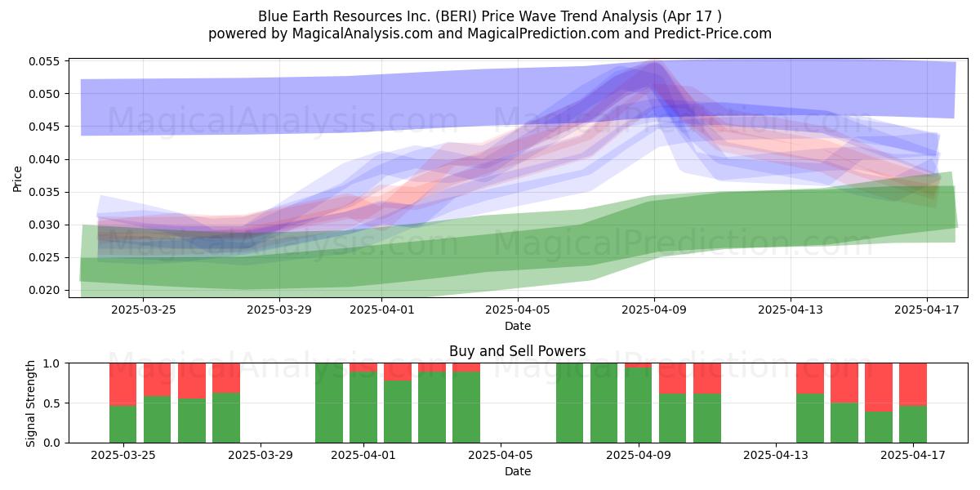Click the green buy bar for 2025-04-17
The image size is (980, 490).
pyautogui.click(x=913, y=424)
